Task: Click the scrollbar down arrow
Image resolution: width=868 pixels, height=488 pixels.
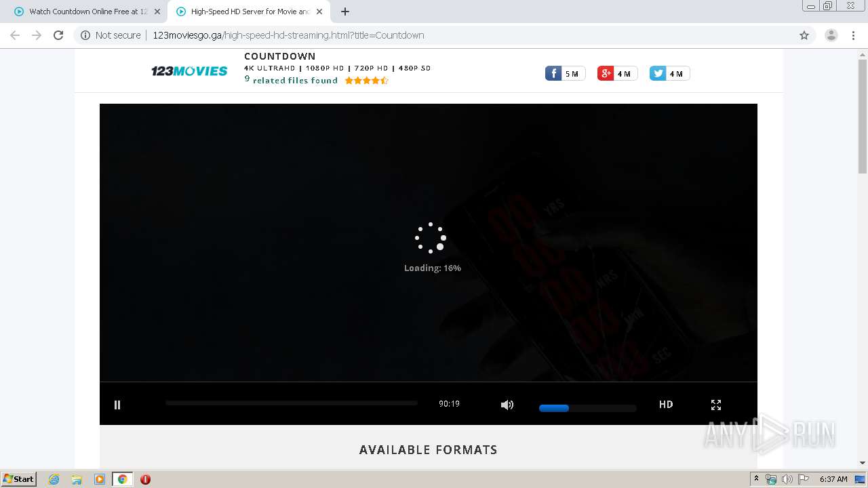Action: click(x=863, y=463)
